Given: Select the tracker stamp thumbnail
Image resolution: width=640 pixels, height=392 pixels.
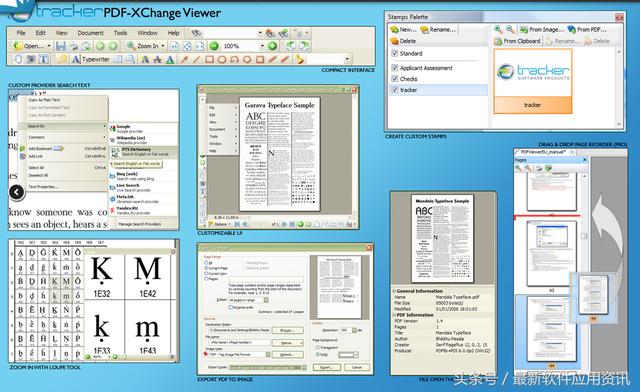Looking at the screenshot, I should pyautogui.click(x=533, y=81).
